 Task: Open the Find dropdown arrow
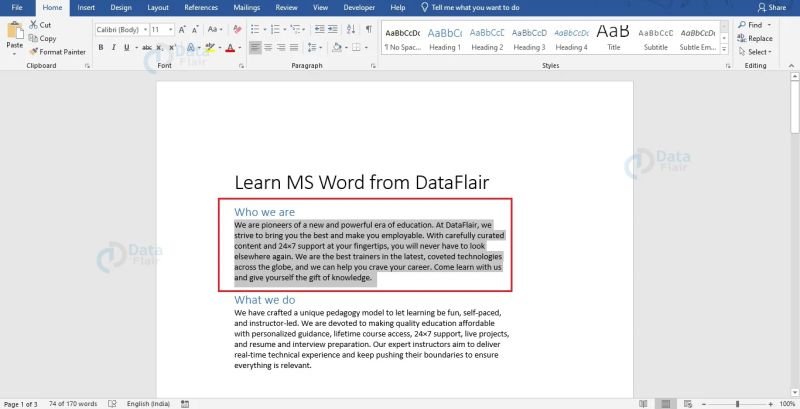(x=769, y=25)
